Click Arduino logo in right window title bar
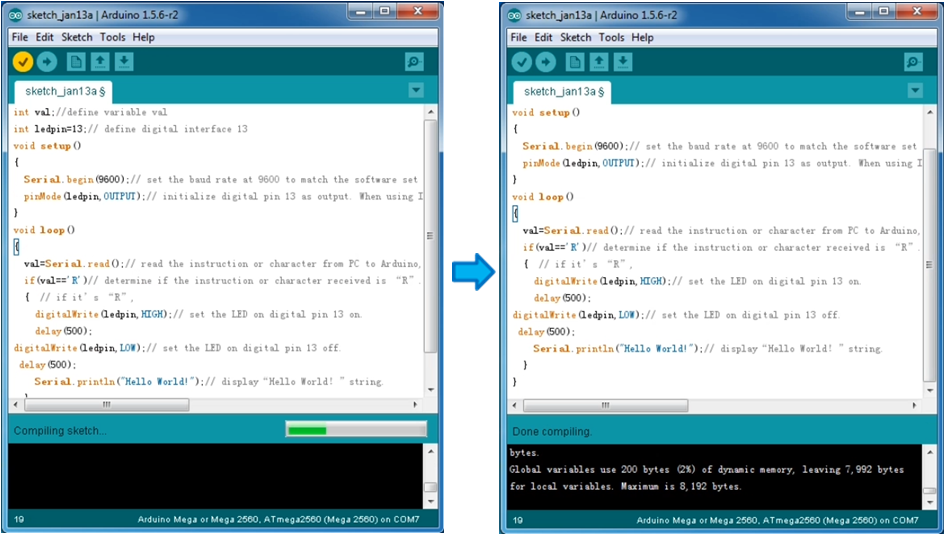 (514, 15)
